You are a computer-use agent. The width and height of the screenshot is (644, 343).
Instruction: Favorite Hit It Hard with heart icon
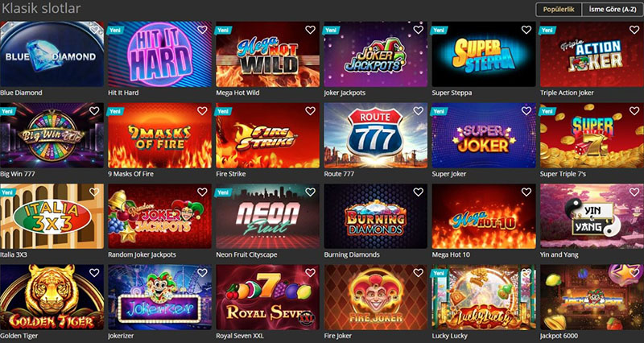click(x=202, y=30)
